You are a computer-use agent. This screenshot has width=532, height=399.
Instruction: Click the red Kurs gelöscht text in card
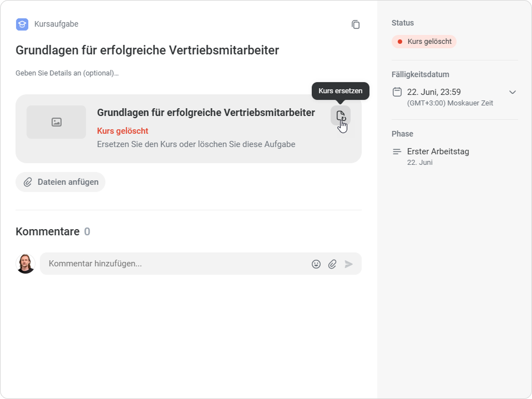pyautogui.click(x=123, y=130)
